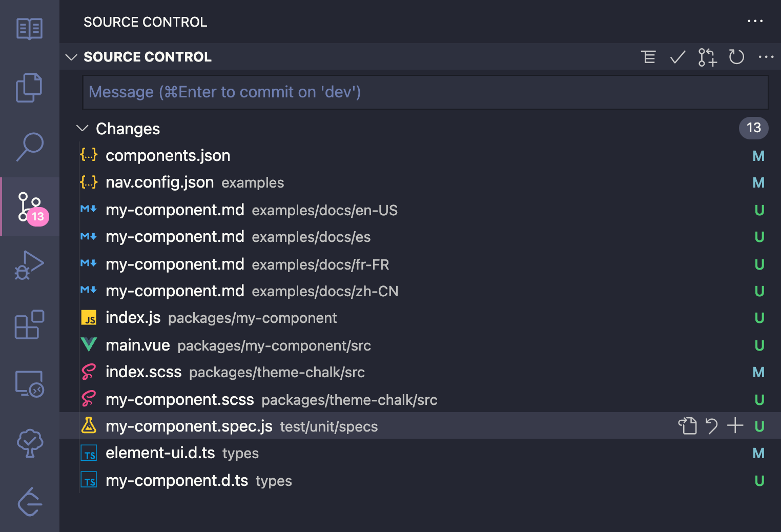This screenshot has height=532, width=781.
Task: Stage changes for my-component.spec.js
Action: (735, 426)
